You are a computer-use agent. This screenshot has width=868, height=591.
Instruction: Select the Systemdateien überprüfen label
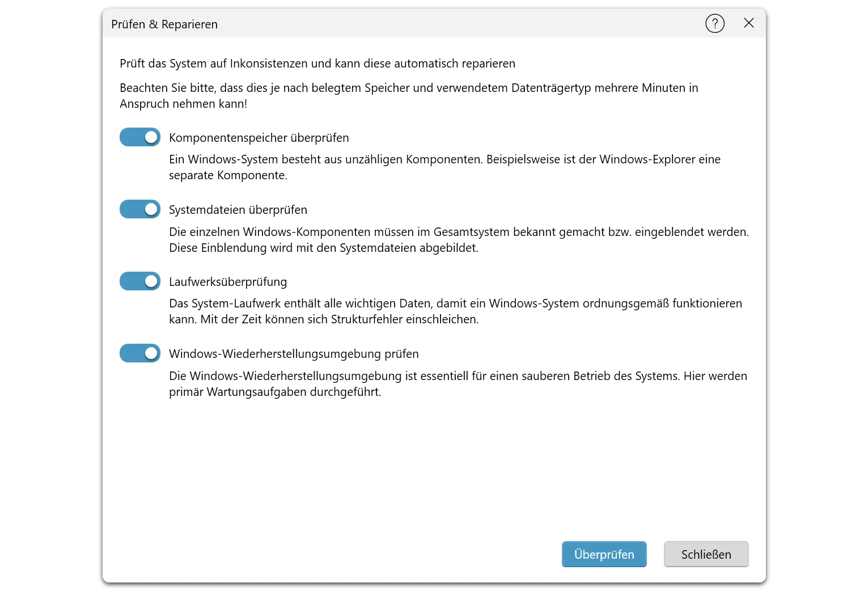click(238, 210)
